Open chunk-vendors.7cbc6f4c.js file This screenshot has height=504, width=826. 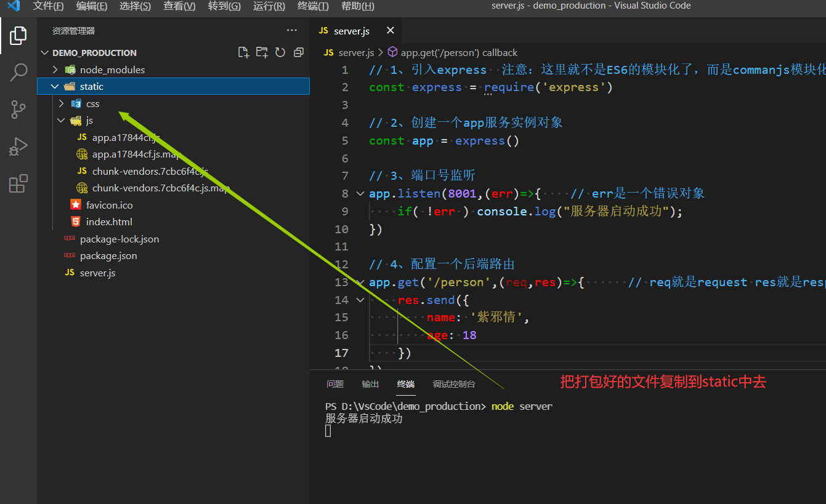pyautogui.click(x=173, y=171)
